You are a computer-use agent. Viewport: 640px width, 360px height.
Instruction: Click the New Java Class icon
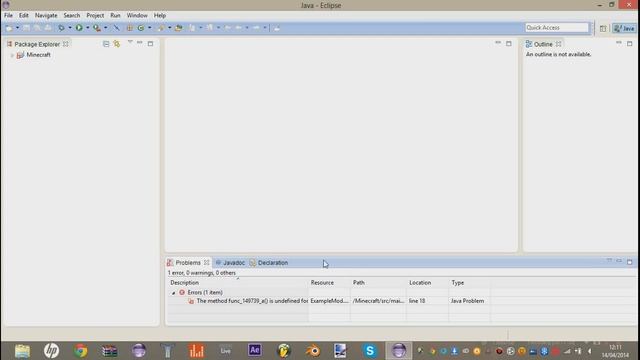pyautogui.click(x=141, y=28)
